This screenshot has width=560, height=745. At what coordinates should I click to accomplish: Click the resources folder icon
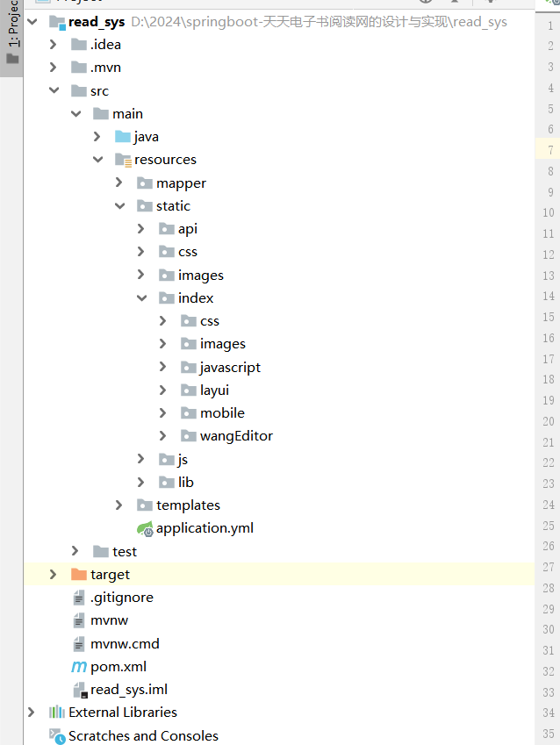click(x=123, y=160)
